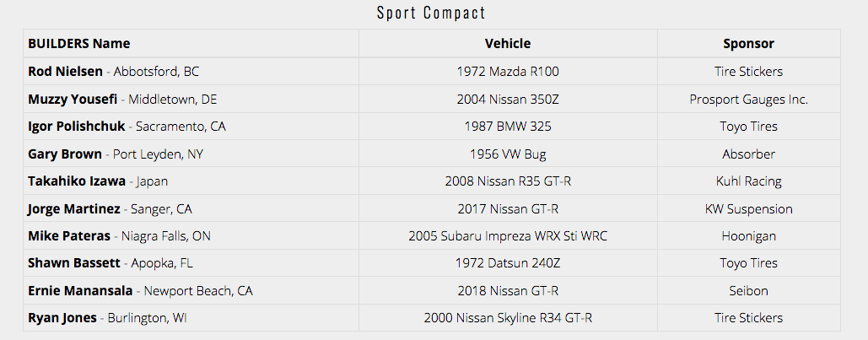868x340 pixels.
Task: Click the Sport Compact table title
Action: [431, 13]
